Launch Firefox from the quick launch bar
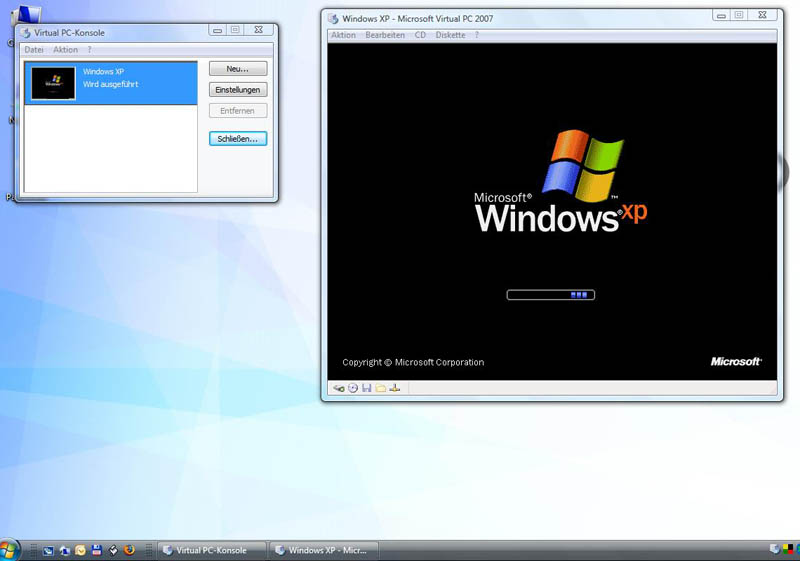800x561 pixels. (x=128, y=550)
